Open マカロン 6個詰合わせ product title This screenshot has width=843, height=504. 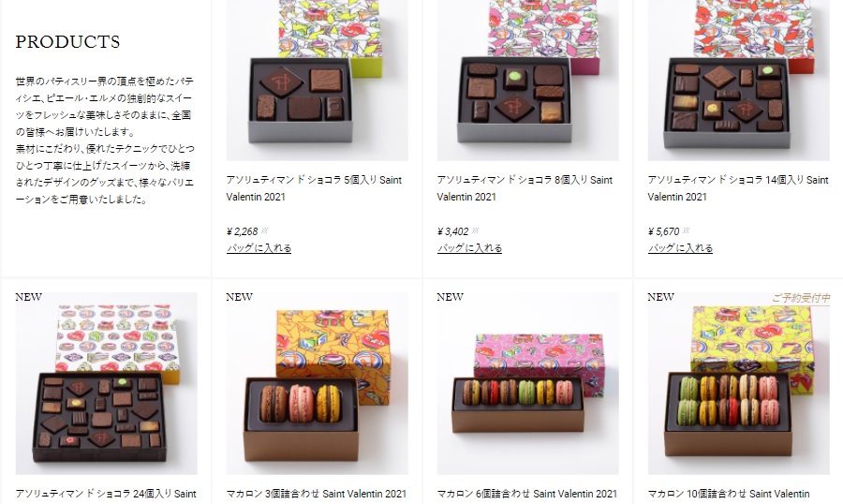527,494
